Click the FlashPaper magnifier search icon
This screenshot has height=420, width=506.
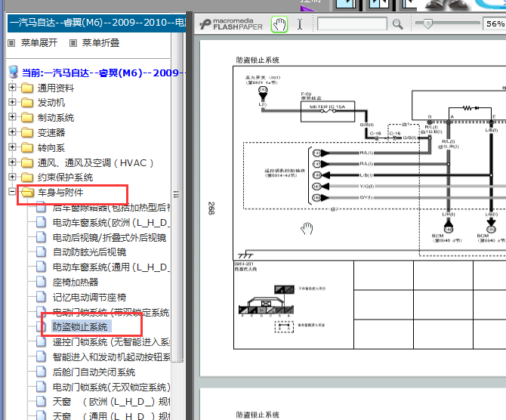tap(397, 24)
